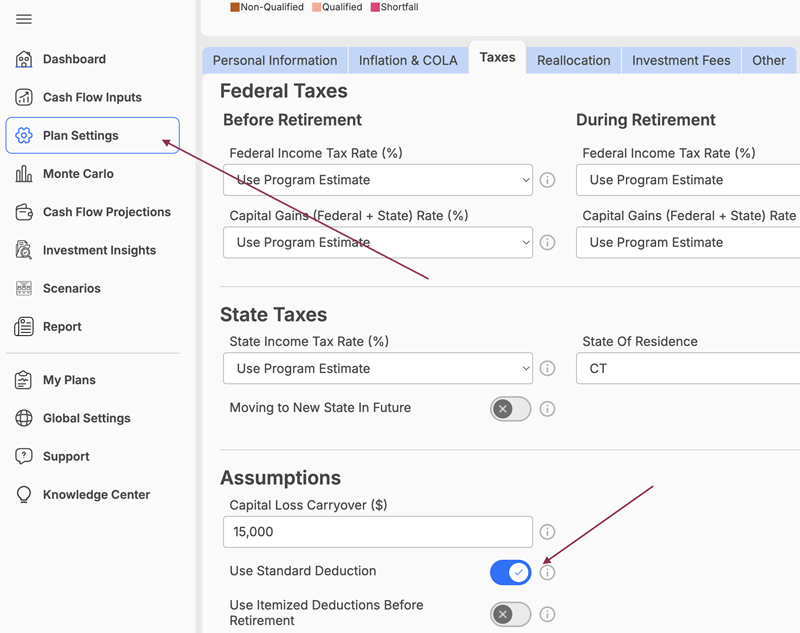Open the Capital Gains Rate dropdown before retirement
Image resolution: width=800 pixels, height=633 pixels.
pyautogui.click(x=378, y=242)
